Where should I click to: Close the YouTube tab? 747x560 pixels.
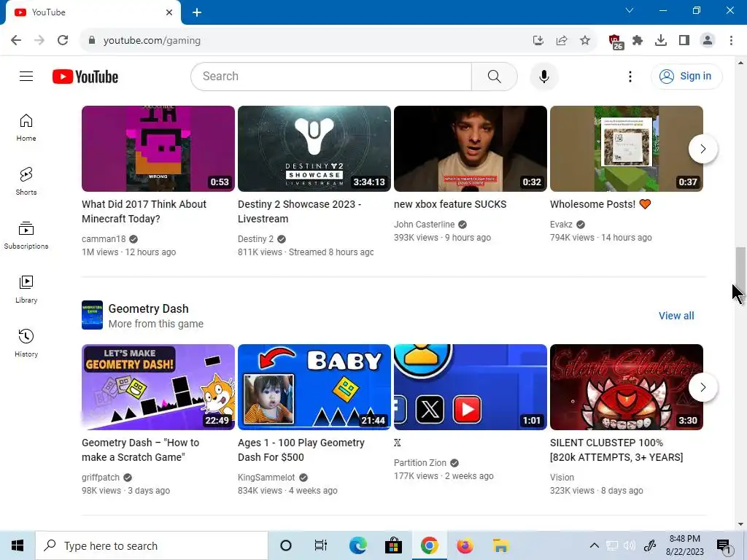169,12
